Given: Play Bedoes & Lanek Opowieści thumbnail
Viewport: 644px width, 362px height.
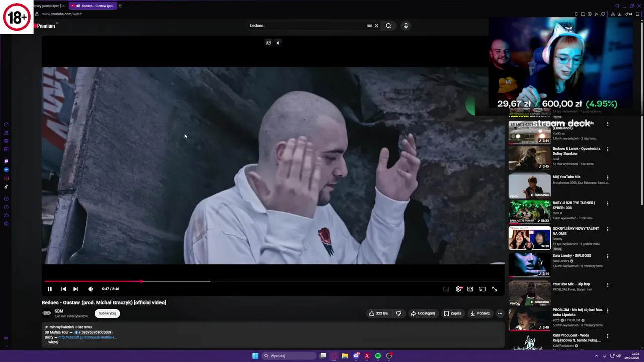Looking at the screenshot, I should tap(529, 158).
